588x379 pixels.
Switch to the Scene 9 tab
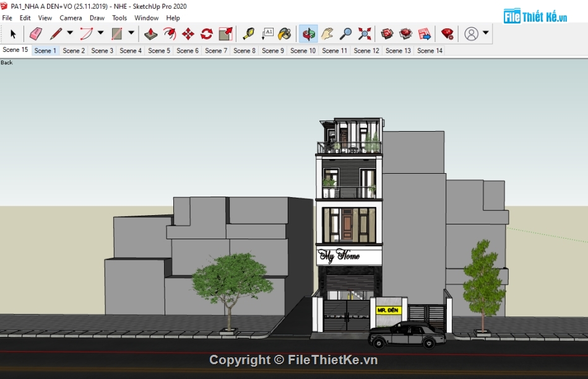[273, 51]
